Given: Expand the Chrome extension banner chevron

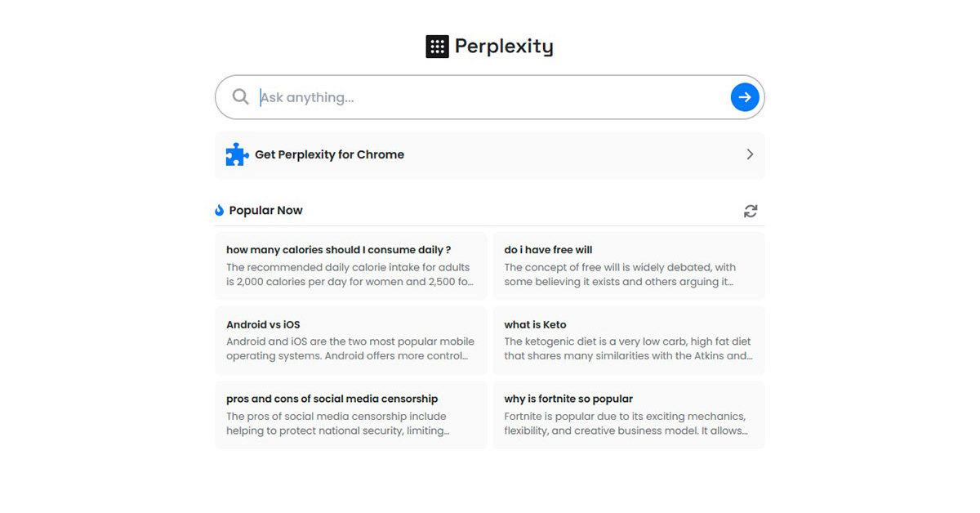Looking at the screenshot, I should coord(750,154).
